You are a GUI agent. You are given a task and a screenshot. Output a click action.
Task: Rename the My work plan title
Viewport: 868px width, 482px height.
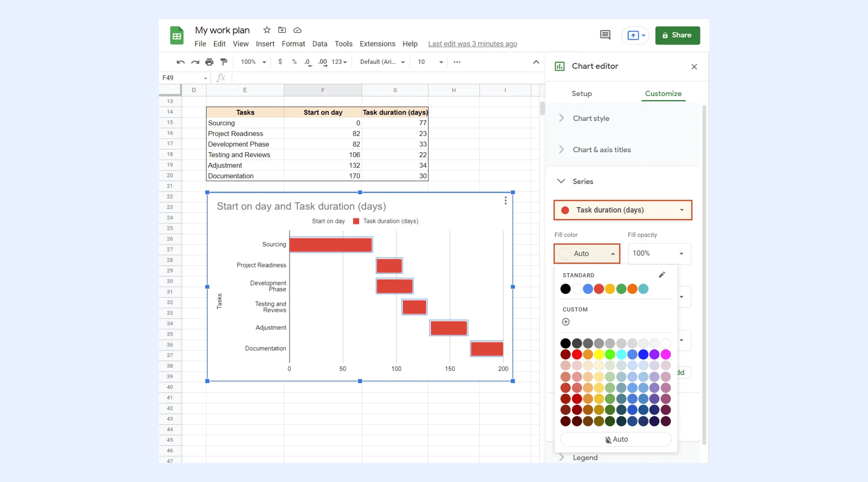pyautogui.click(x=222, y=30)
